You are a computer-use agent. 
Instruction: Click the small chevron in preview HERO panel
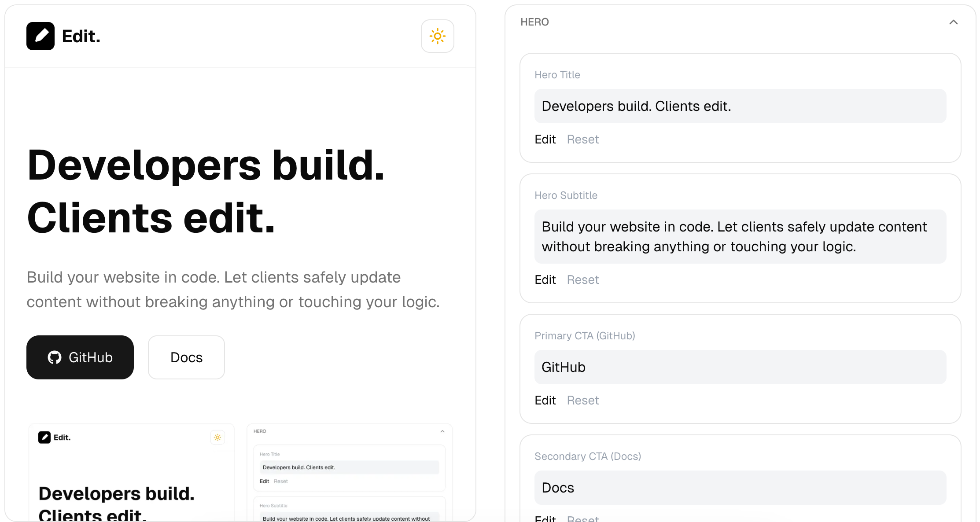point(442,431)
